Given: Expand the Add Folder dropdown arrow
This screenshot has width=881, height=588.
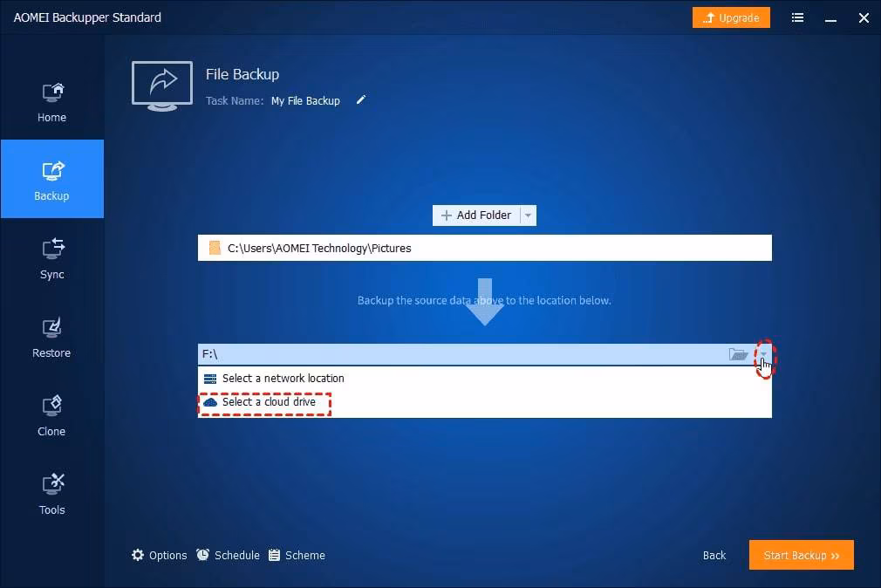Looking at the screenshot, I should pos(528,215).
